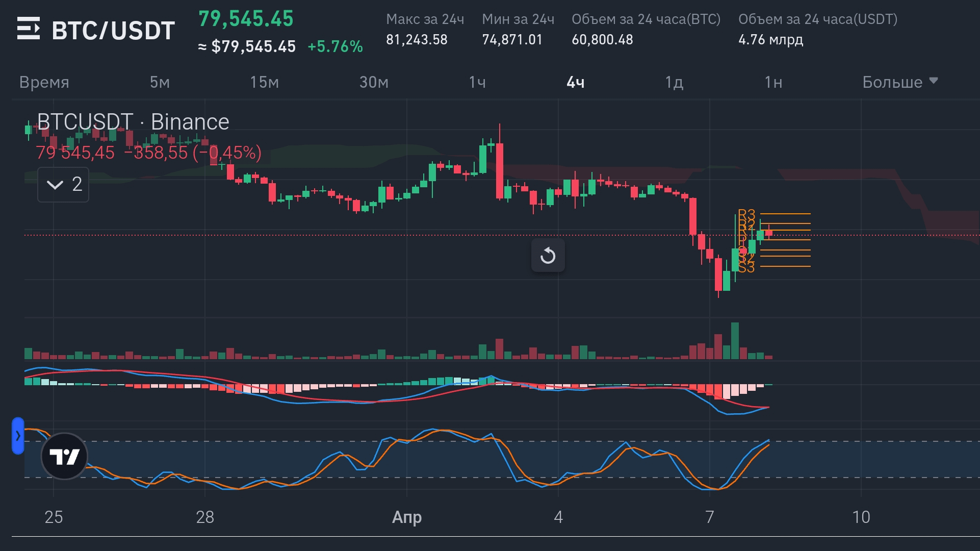Switch to the 15м timeframe
Image resolution: width=980 pixels, height=551 pixels.
[264, 82]
